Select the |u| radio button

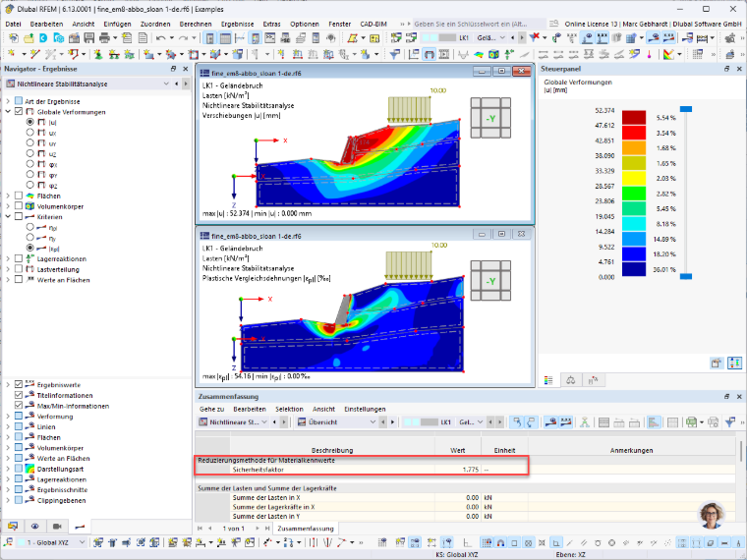click(x=30, y=122)
